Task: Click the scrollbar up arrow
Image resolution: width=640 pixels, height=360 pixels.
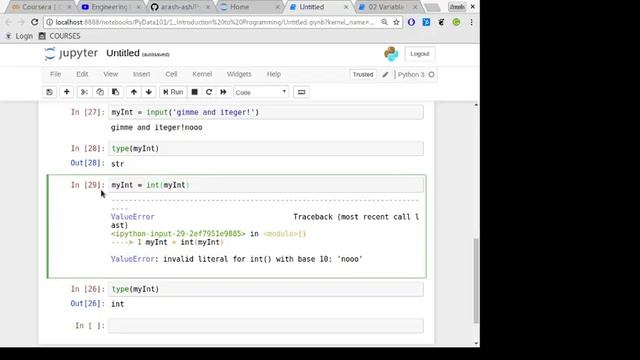Action: 476,105
